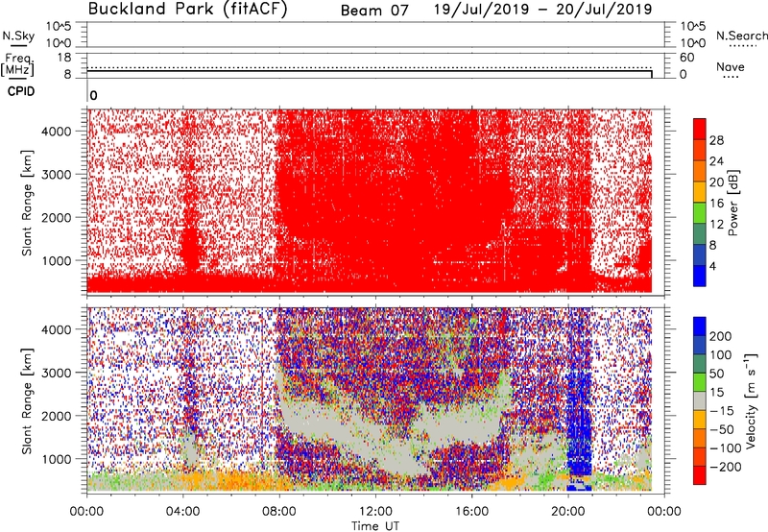Screen dimensions: 768x532
Task: Pick the gray Velocity swatch between -15 and 15
Action: pos(700,400)
